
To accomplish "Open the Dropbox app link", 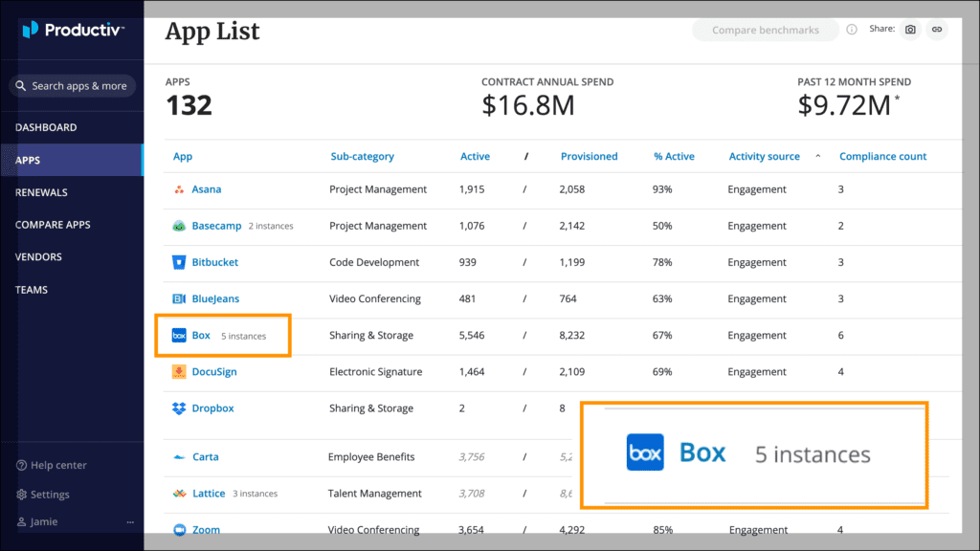I will coord(212,408).
